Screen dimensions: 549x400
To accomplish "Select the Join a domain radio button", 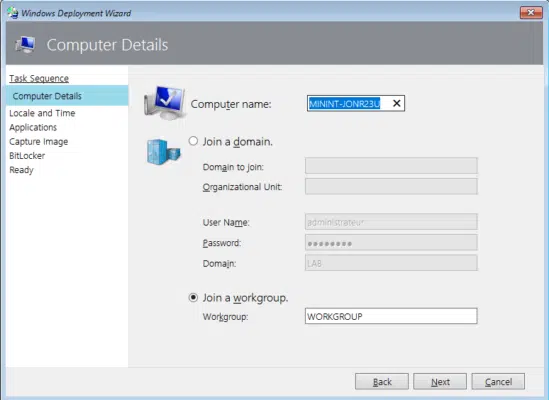I will click(193, 141).
